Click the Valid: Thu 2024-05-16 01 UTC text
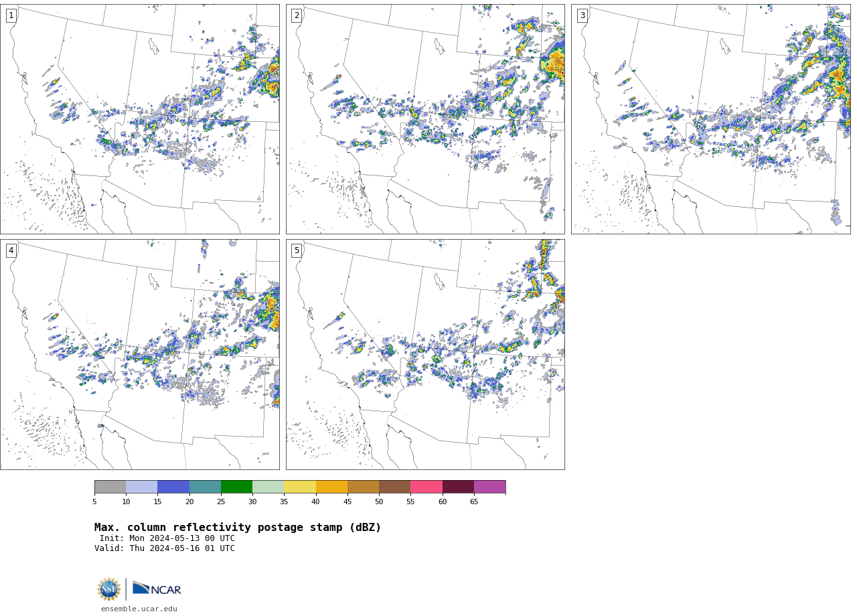 [x=165, y=548]
